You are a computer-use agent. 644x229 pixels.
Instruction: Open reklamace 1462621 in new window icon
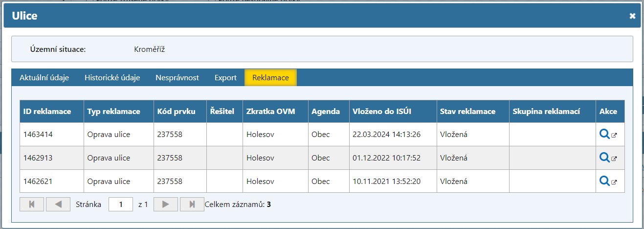614,182
